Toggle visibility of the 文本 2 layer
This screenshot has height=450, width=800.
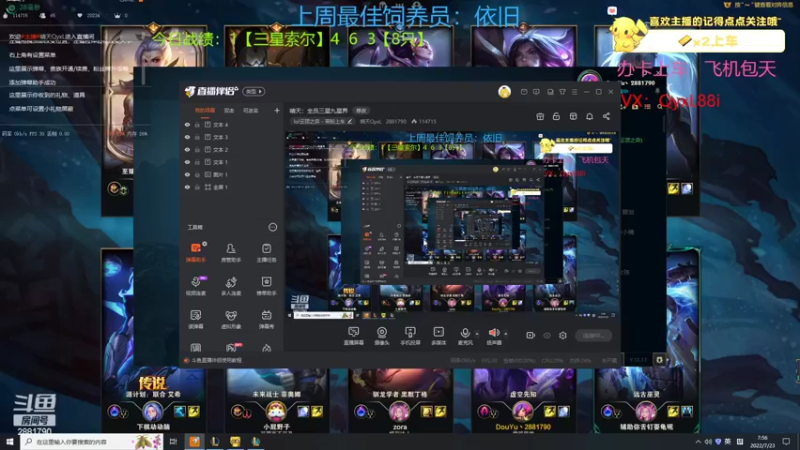pos(187,149)
